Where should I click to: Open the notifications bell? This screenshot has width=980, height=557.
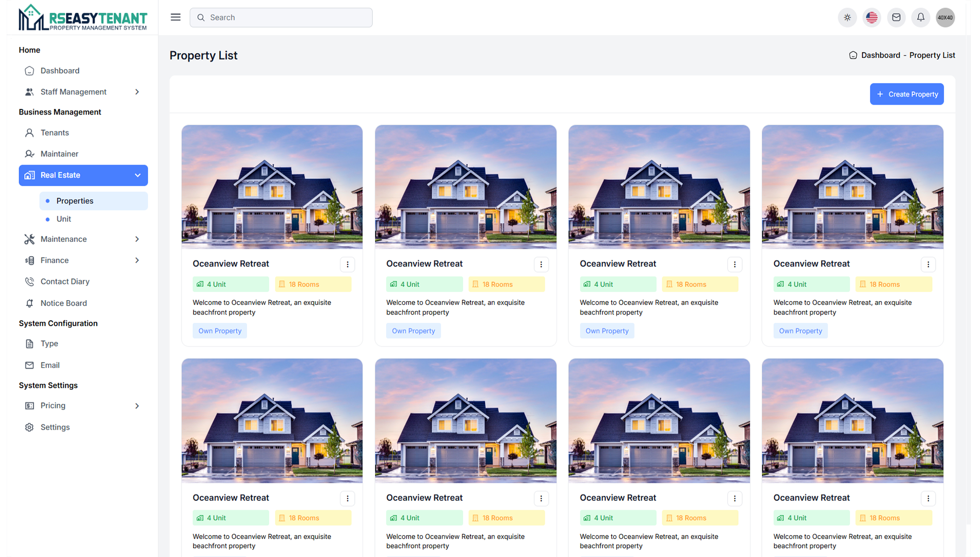[x=921, y=18]
